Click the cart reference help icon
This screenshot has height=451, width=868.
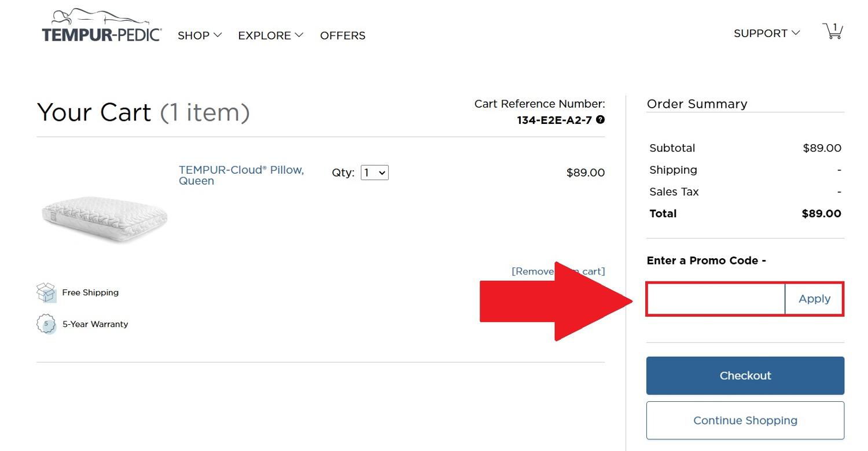click(601, 120)
